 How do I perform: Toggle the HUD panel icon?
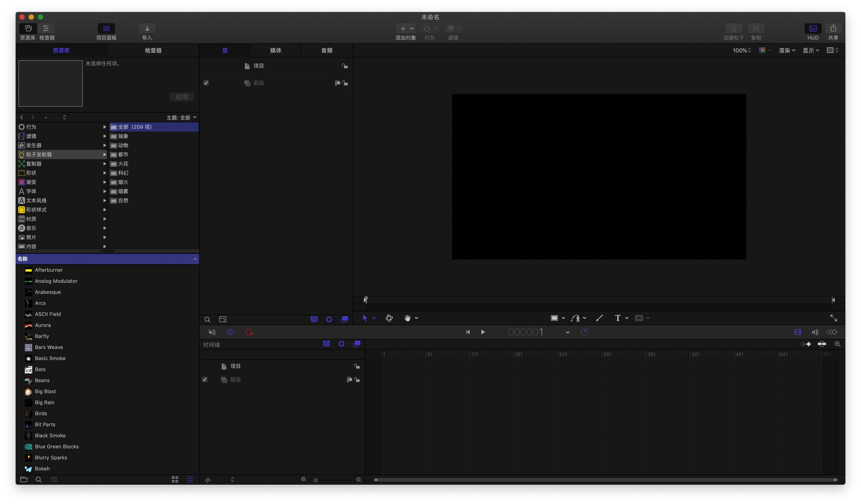pos(813,28)
